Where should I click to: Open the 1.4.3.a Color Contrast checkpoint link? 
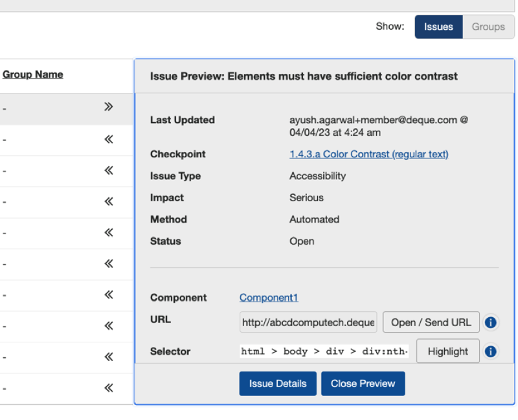coord(368,154)
